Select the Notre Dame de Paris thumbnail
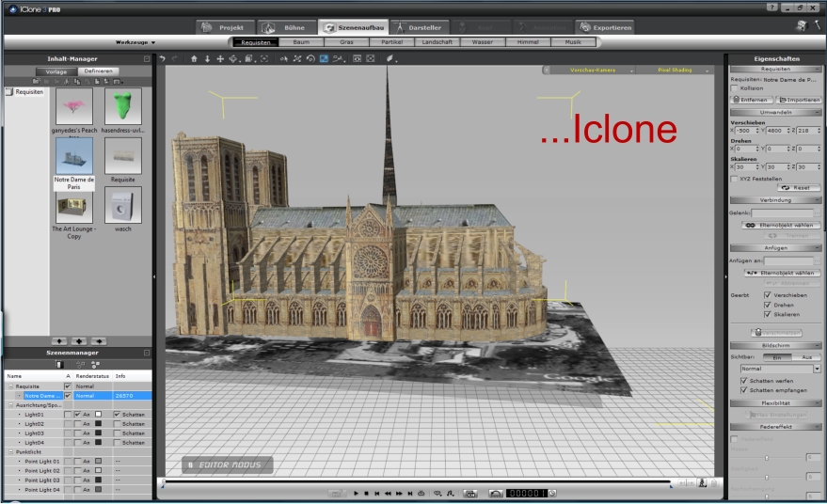 click(74, 155)
